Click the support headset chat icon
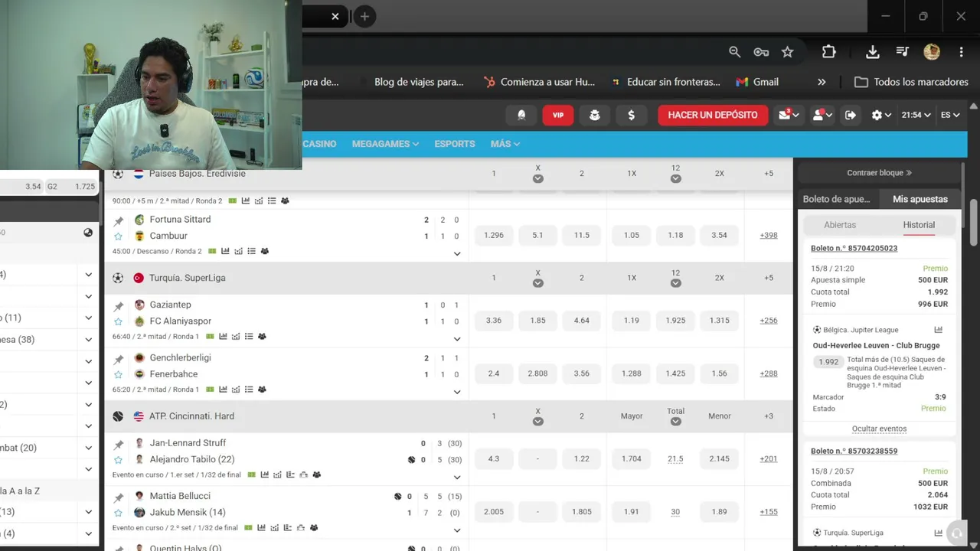Viewport: 980px width, 551px height. (x=955, y=533)
